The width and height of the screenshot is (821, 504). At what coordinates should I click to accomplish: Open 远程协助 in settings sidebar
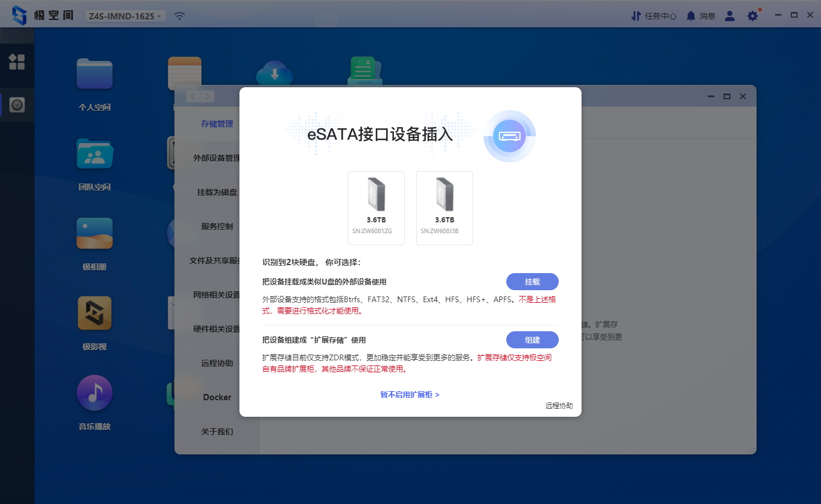(217, 363)
